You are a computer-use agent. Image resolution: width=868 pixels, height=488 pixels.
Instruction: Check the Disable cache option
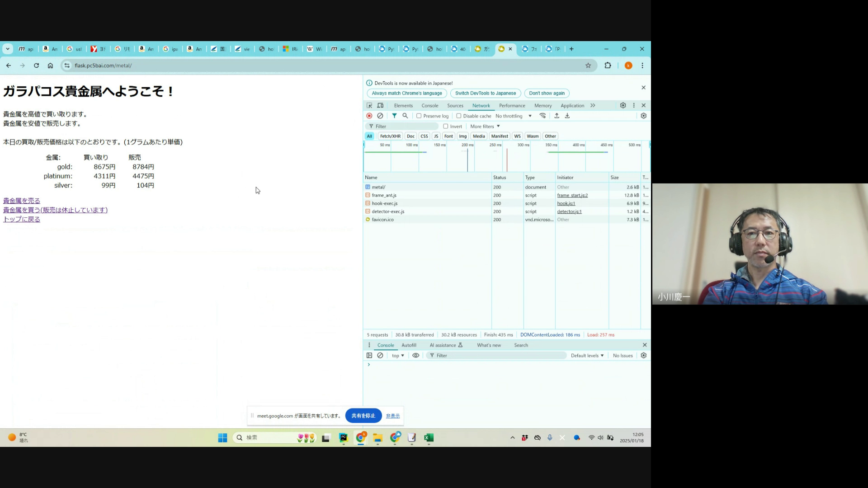click(x=459, y=116)
